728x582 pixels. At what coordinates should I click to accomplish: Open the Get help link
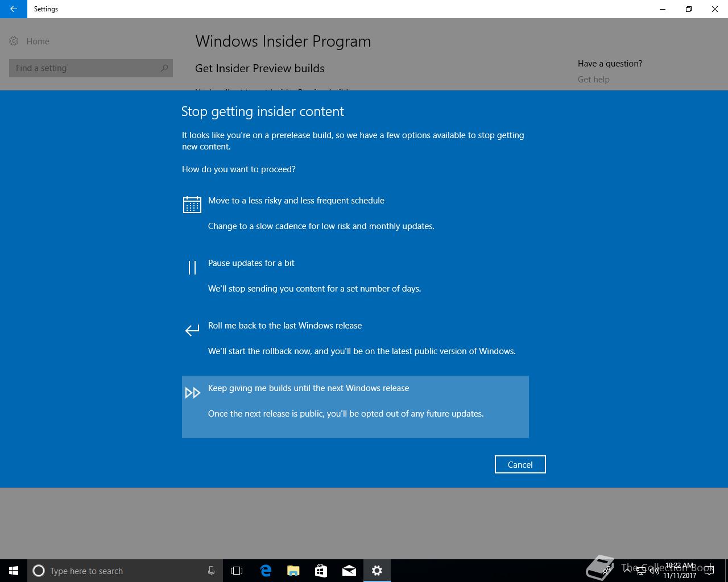[x=593, y=80]
